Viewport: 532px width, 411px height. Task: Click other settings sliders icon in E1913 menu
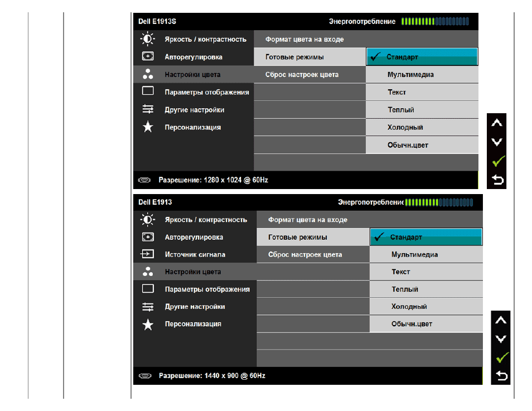(148, 307)
